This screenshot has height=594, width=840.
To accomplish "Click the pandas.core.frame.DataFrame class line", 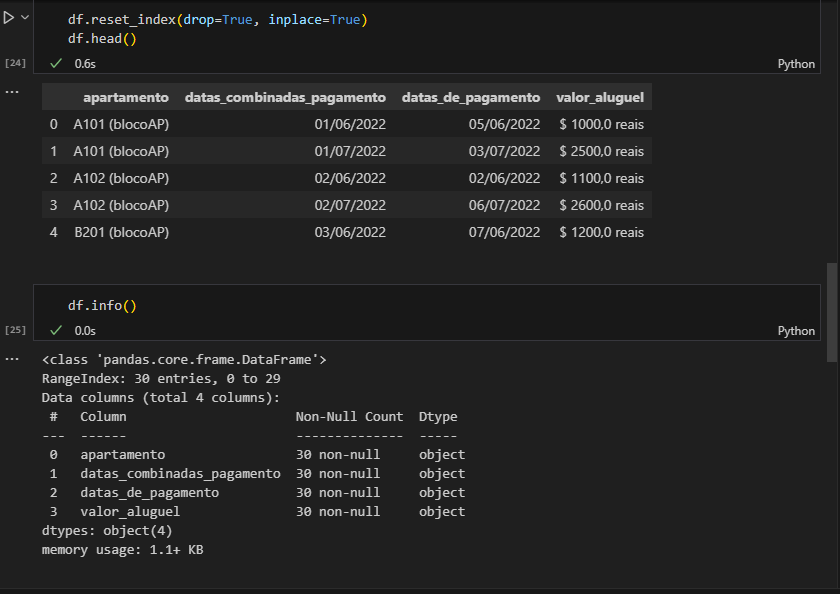I will pos(184,359).
